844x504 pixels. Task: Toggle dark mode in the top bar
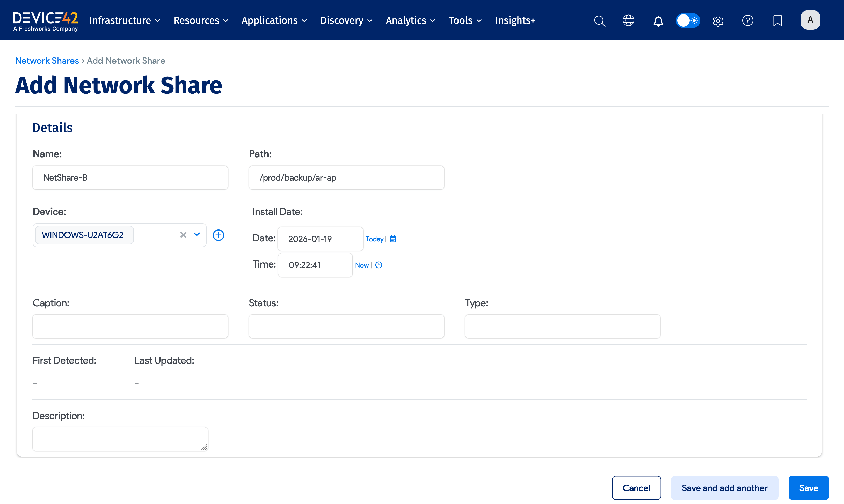pos(688,20)
